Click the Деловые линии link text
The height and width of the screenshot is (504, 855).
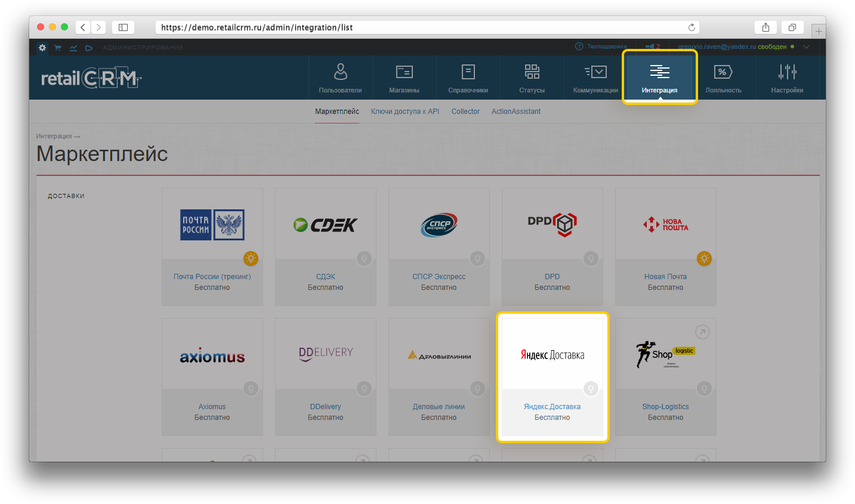tap(439, 407)
